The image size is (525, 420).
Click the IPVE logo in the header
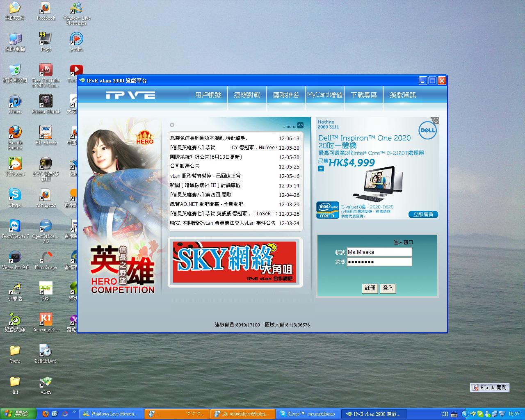[x=130, y=95]
